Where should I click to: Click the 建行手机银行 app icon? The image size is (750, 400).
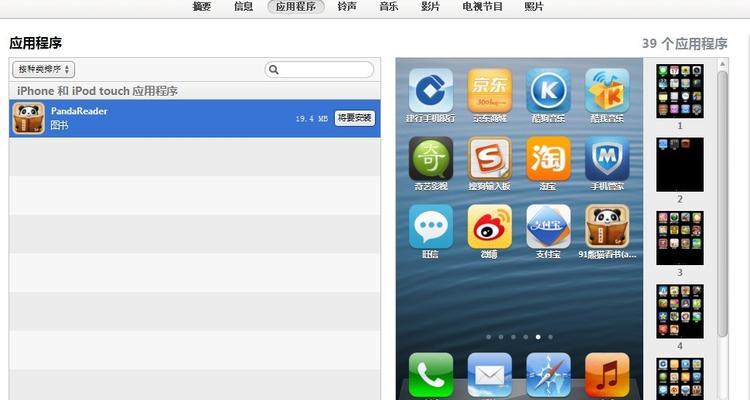click(430, 90)
